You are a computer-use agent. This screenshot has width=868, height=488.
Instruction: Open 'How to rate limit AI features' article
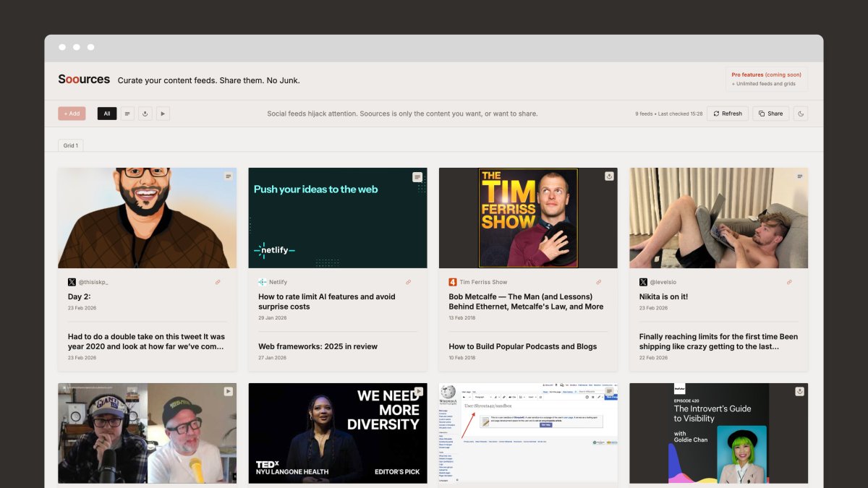tap(327, 301)
